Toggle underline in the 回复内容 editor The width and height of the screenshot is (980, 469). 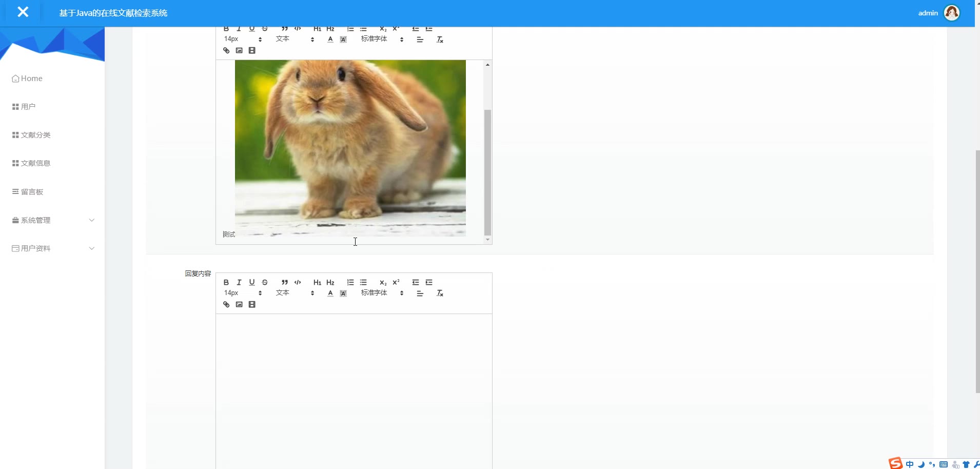coord(252,282)
